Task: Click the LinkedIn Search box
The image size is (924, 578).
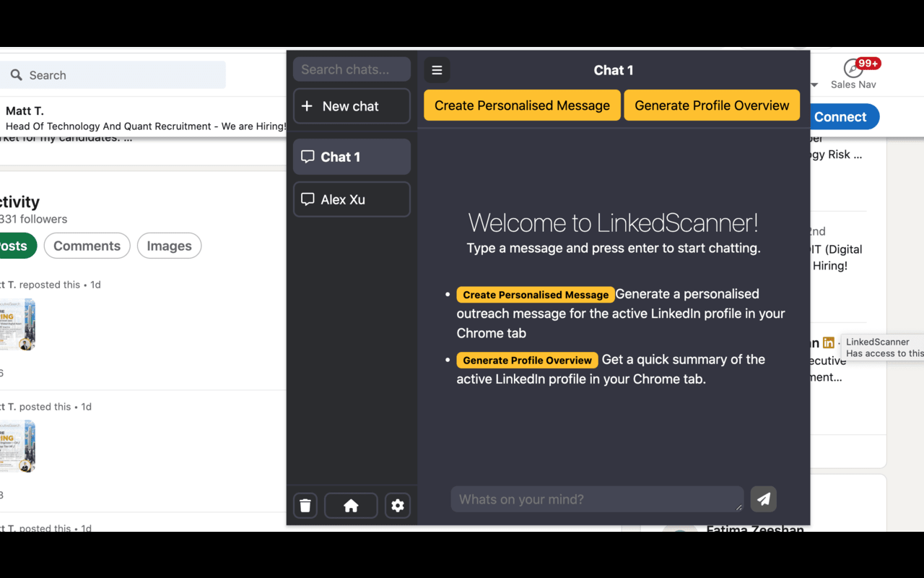Action: tap(113, 75)
